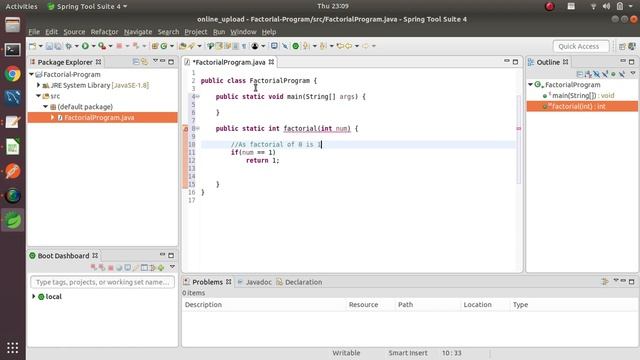This screenshot has height=360, width=640.
Task: Click Hide Local Types toggle in Outline
Action: pos(622,74)
